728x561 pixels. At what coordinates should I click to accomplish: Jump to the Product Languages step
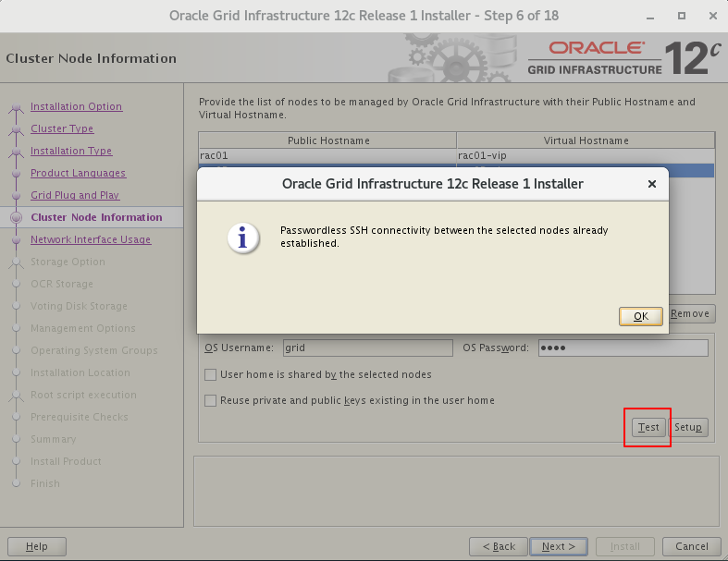pos(78,173)
